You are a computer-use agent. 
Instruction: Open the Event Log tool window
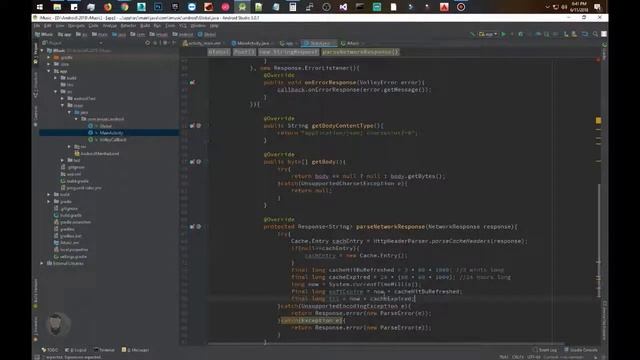click(545, 350)
